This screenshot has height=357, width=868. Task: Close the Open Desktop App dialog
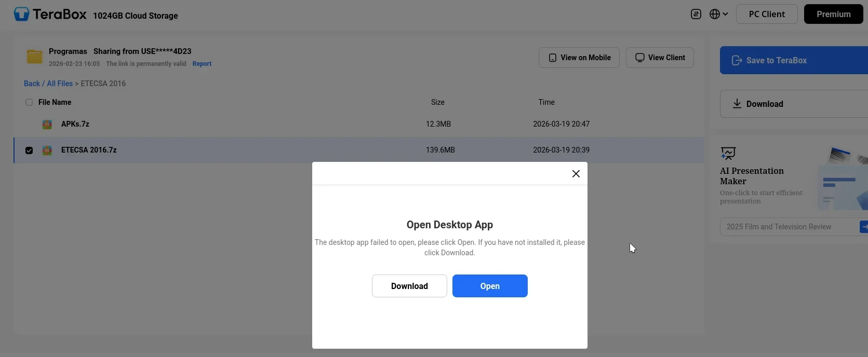(x=576, y=174)
